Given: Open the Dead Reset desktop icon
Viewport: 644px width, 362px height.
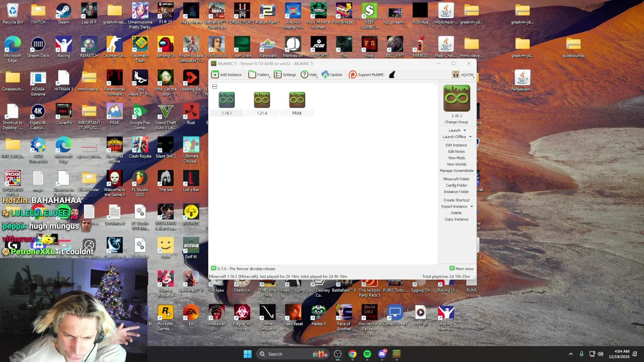Looking at the screenshot, I should point(293,316).
